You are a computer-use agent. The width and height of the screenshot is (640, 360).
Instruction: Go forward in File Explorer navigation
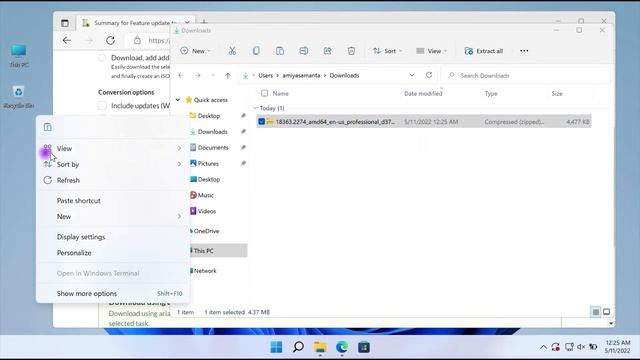198,76
